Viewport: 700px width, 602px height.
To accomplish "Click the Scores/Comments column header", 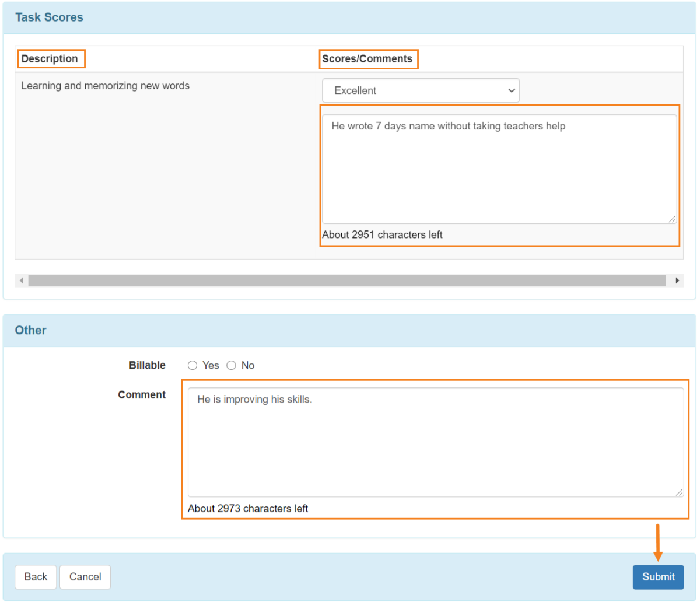I will 367,59.
